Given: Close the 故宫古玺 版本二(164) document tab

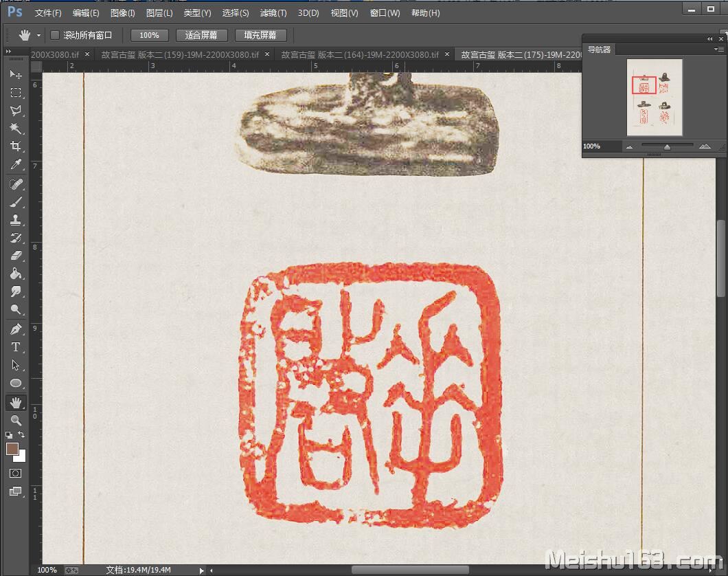Looking at the screenshot, I should (x=446, y=54).
